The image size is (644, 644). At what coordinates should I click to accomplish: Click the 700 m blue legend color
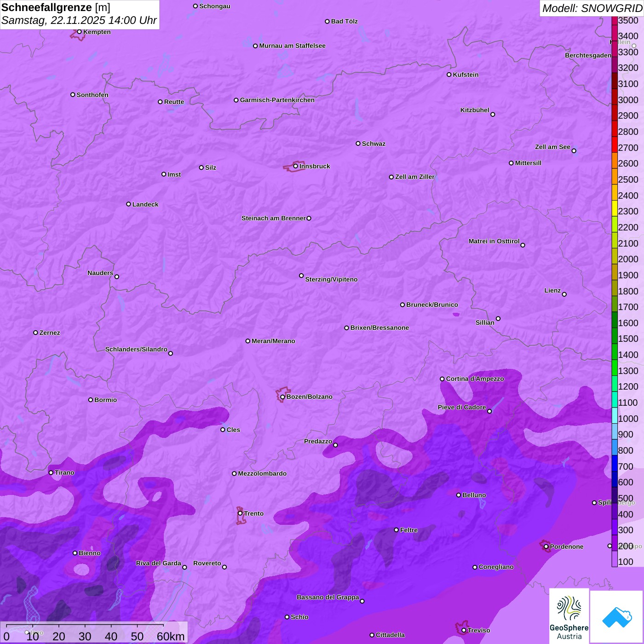coord(615,463)
